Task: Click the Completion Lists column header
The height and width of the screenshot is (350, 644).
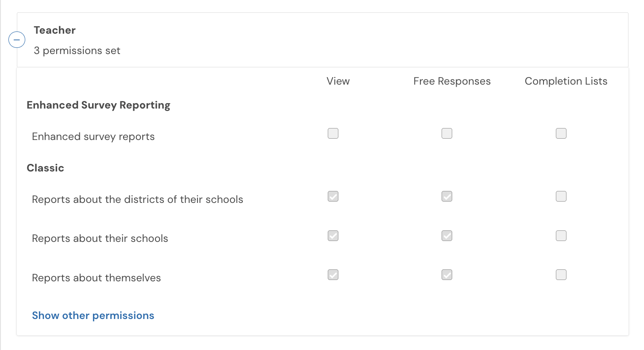Action: [x=566, y=81]
